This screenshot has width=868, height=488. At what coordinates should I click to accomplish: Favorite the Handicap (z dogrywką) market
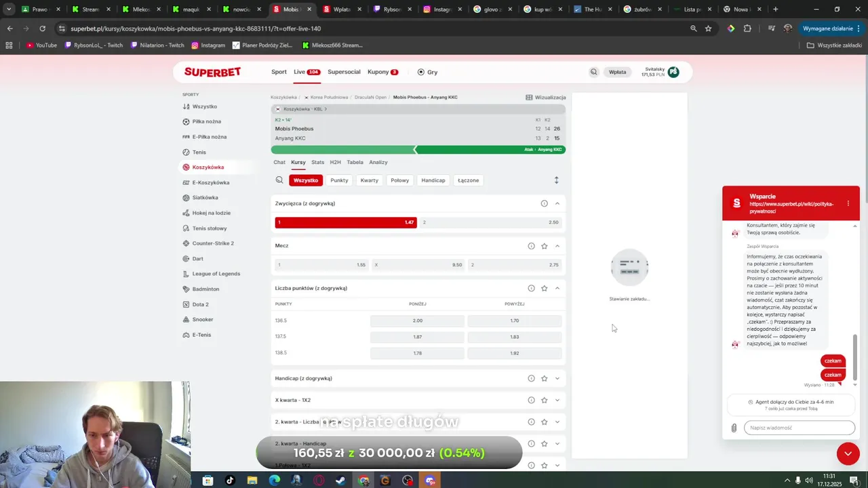click(544, 378)
